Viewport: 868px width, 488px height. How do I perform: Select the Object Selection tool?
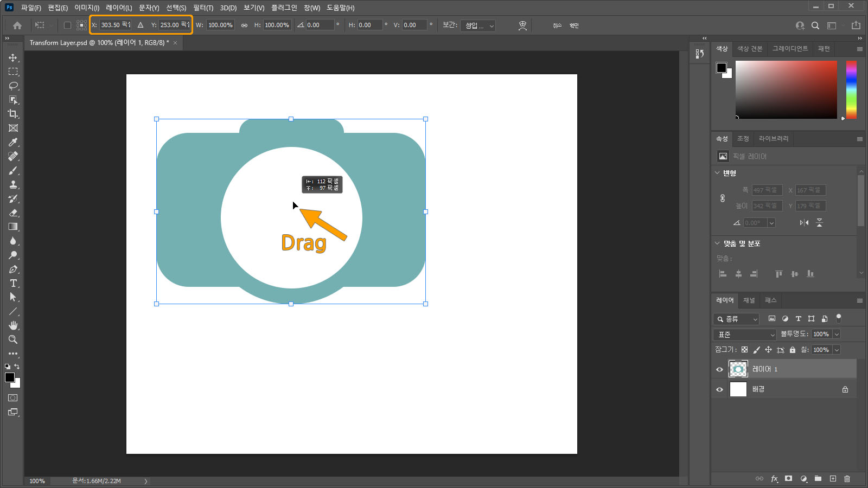click(x=13, y=100)
